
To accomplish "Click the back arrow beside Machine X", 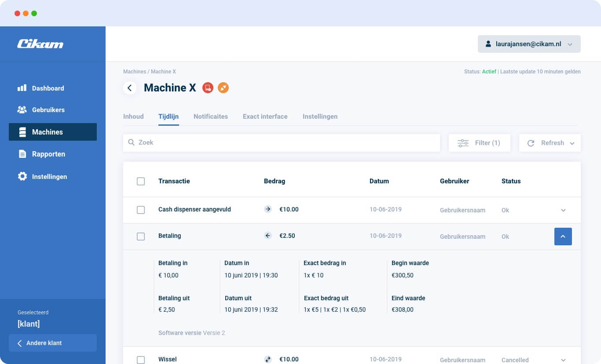I will click(129, 88).
